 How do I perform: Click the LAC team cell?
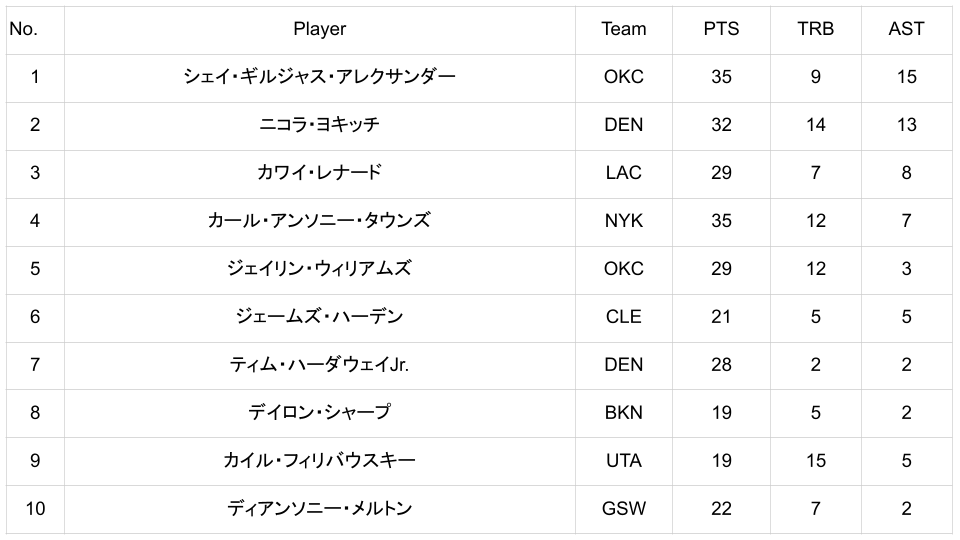(623, 173)
